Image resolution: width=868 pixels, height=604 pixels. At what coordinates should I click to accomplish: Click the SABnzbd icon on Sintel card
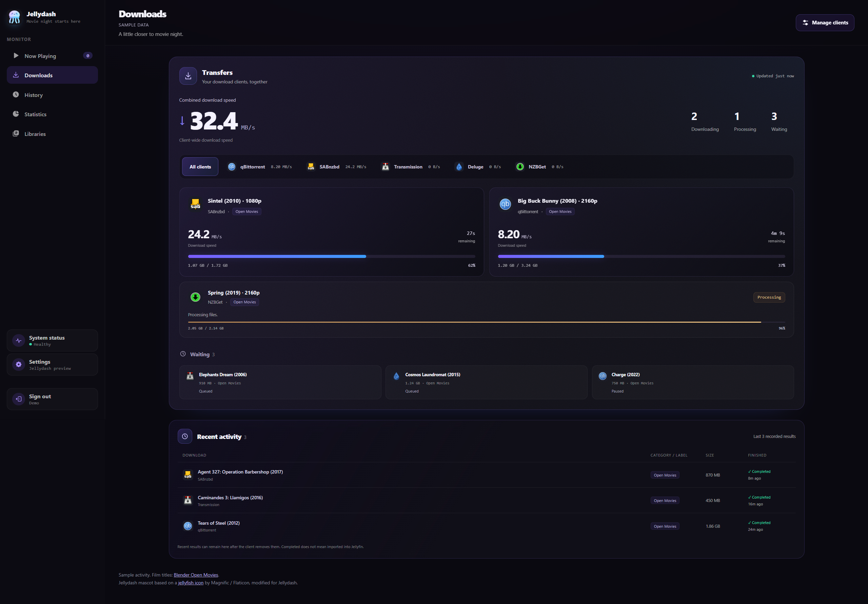point(195,204)
